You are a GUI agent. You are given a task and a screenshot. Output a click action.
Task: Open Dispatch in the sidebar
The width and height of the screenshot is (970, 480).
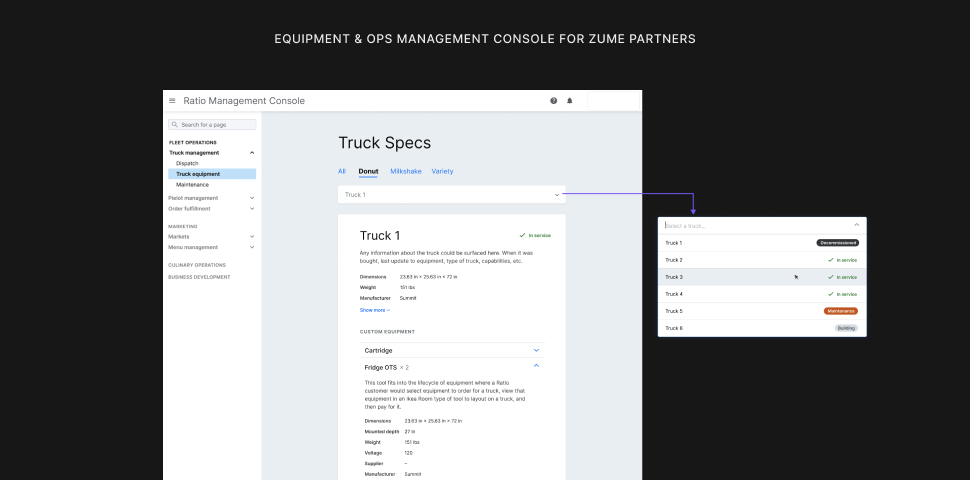pos(187,163)
